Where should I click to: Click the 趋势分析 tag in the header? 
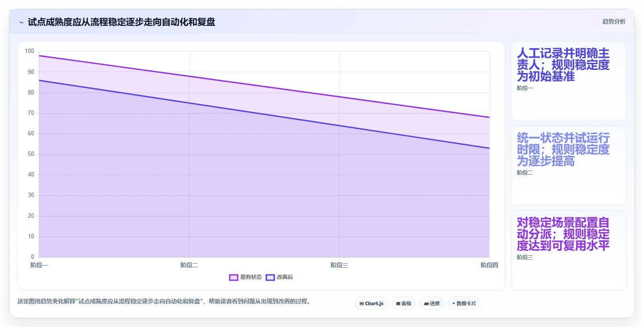point(614,21)
